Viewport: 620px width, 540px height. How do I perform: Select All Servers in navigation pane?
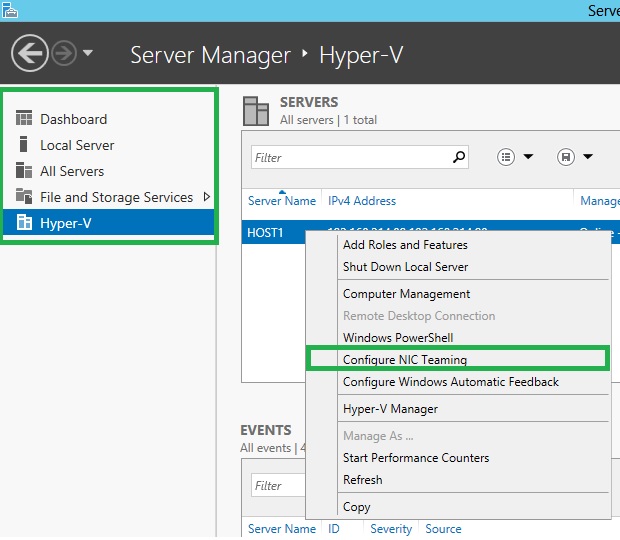72,171
